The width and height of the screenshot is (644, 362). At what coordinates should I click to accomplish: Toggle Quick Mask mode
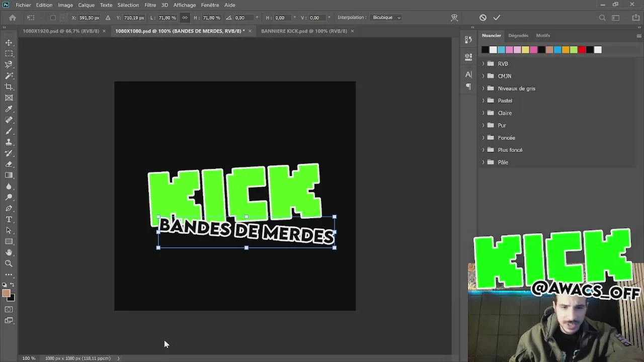pyautogui.click(x=9, y=310)
